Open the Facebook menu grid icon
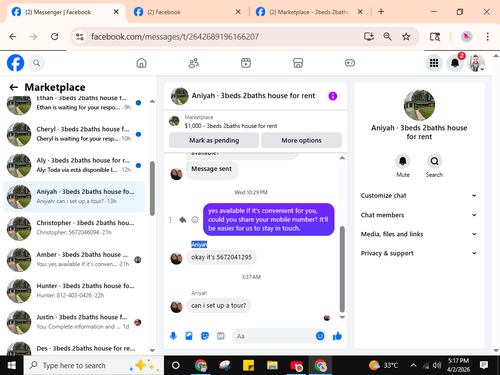The height and width of the screenshot is (375, 500). [434, 63]
